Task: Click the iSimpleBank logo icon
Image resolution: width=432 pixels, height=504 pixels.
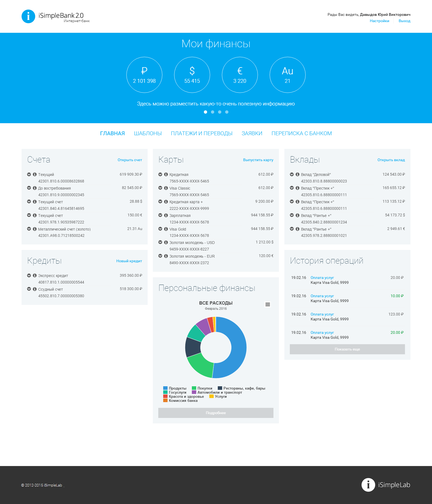Action: [28, 16]
